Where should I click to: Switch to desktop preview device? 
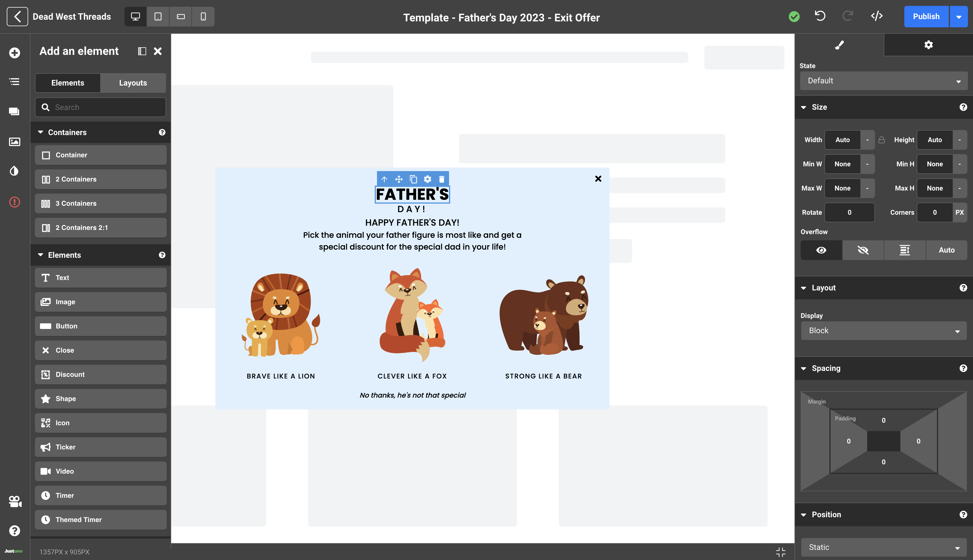pos(135,17)
